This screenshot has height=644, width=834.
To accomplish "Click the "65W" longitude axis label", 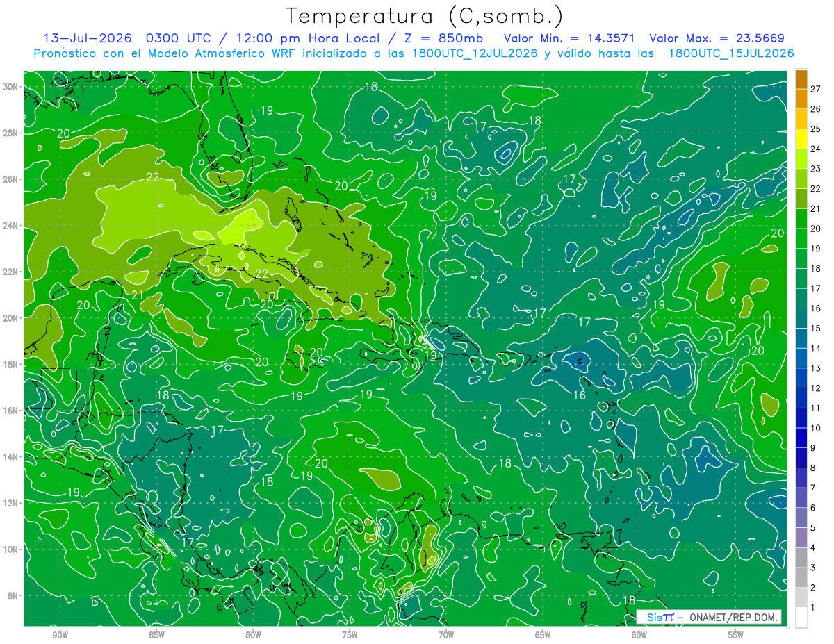I will (x=543, y=635).
